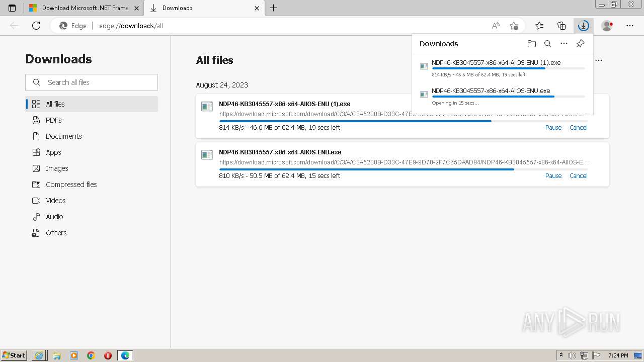The width and height of the screenshot is (644, 362).
Task: Add this page to favorites star
Action: pos(514,26)
